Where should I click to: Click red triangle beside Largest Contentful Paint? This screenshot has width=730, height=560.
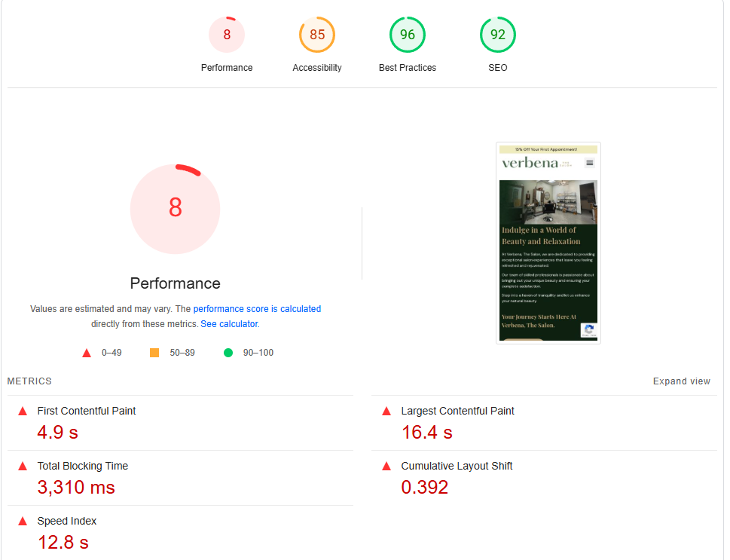(386, 411)
